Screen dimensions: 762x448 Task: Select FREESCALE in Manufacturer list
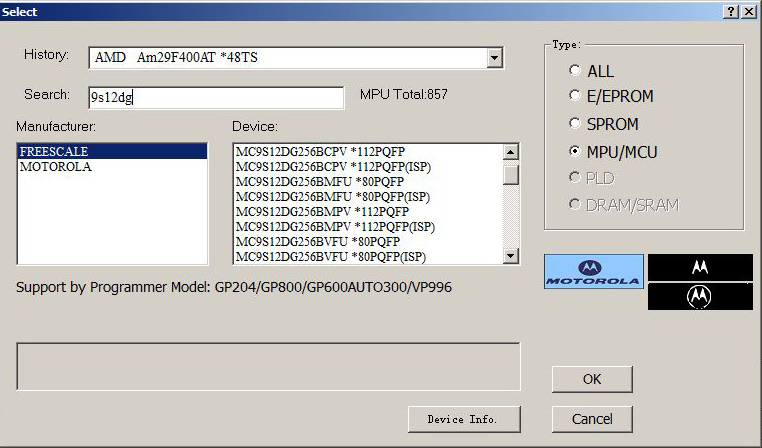(x=112, y=151)
